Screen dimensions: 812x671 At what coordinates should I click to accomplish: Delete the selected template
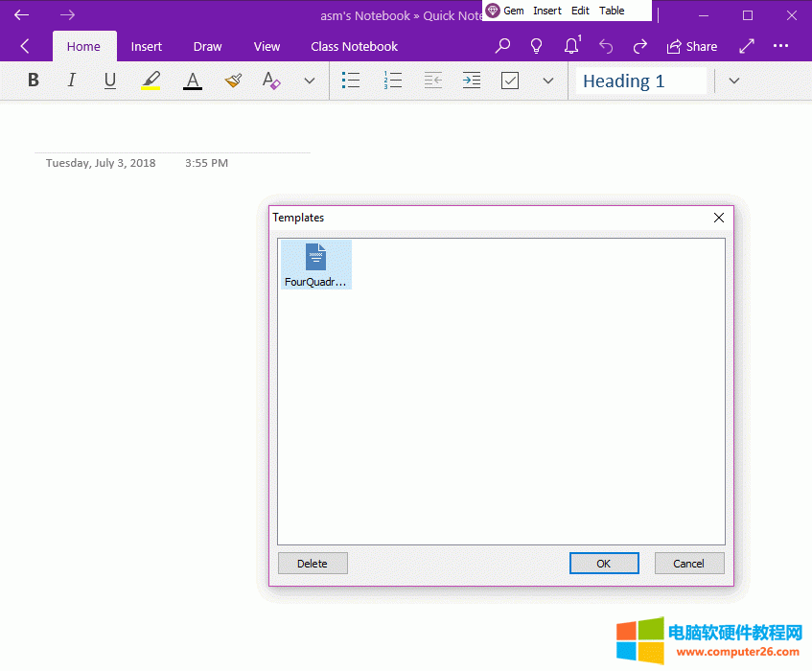tap(313, 563)
